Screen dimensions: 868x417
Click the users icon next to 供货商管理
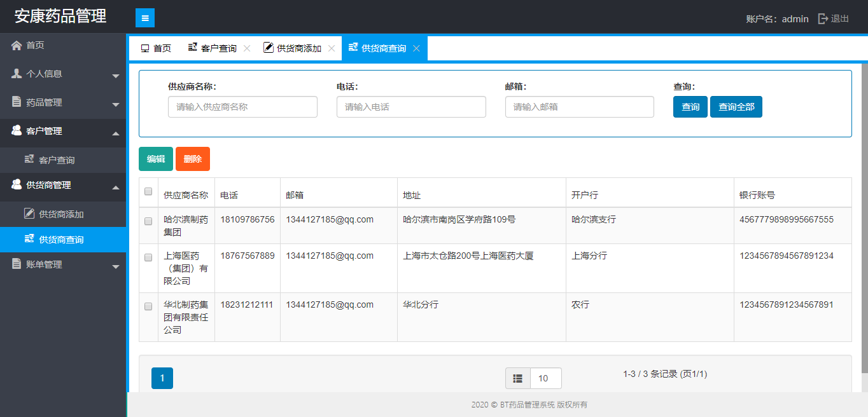click(17, 184)
